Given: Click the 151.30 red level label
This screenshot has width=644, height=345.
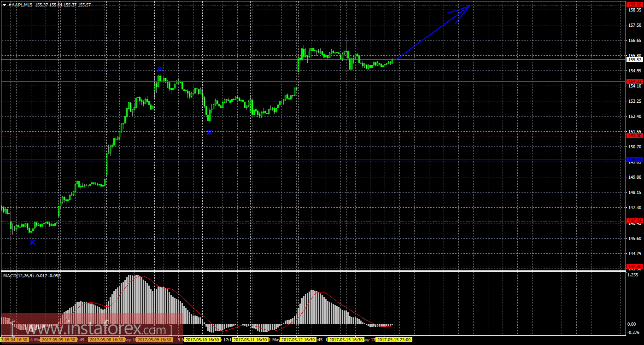Looking at the screenshot, I should click(x=634, y=136).
